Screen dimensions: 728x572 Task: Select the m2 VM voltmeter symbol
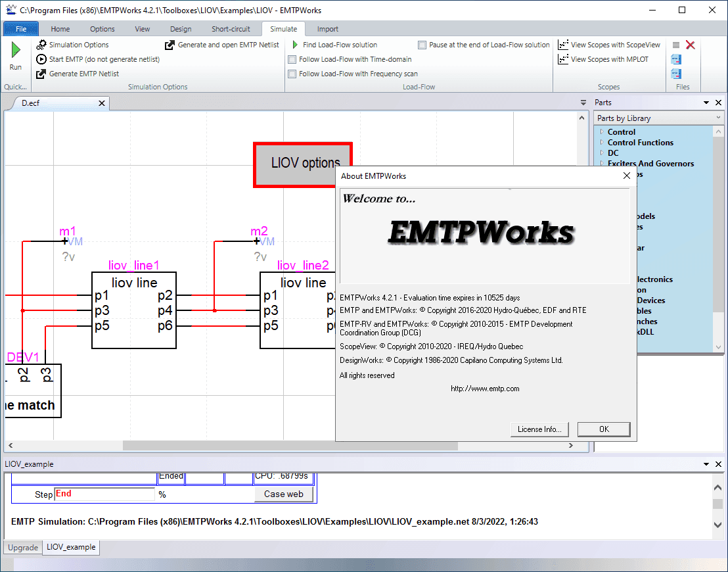pyautogui.click(x=265, y=242)
